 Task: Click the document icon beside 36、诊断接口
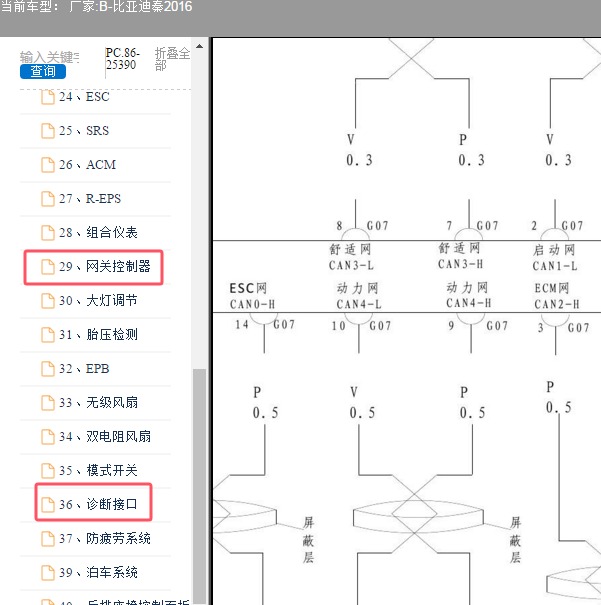48,505
